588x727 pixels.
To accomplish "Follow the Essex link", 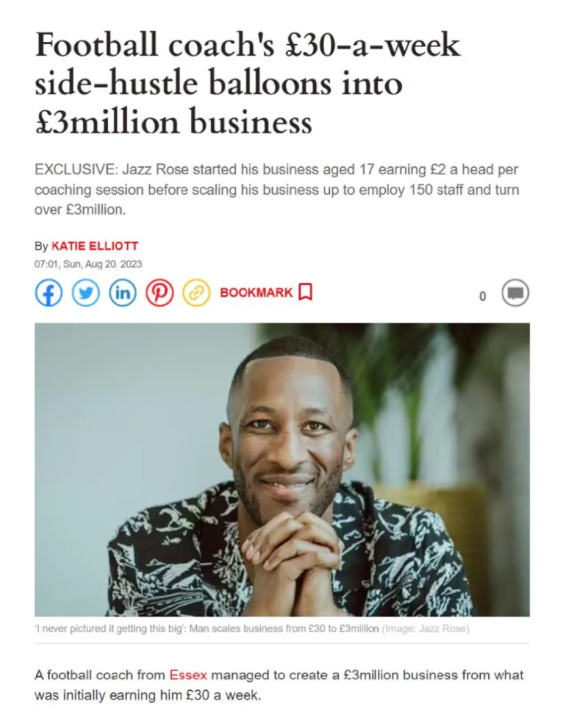I will click(188, 675).
